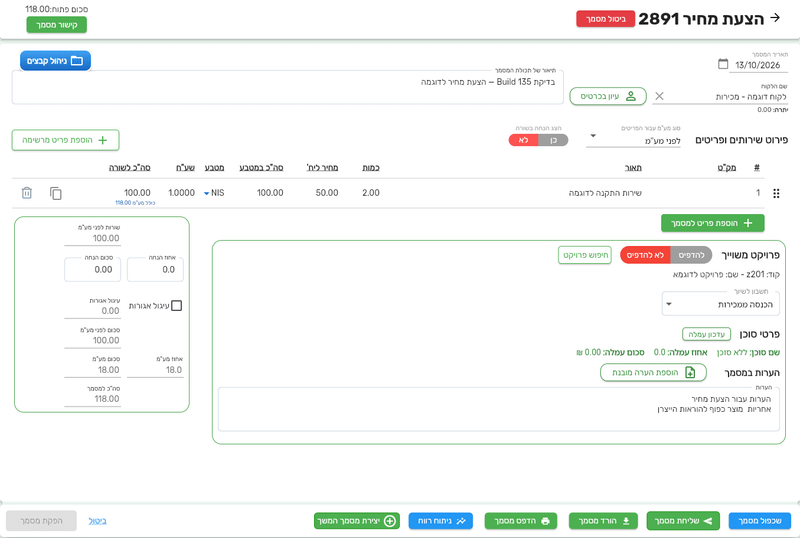This screenshot has height=538, width=800.
Task: Click the עיגול אגורות value 0.00
Action: tap(110, 310)
